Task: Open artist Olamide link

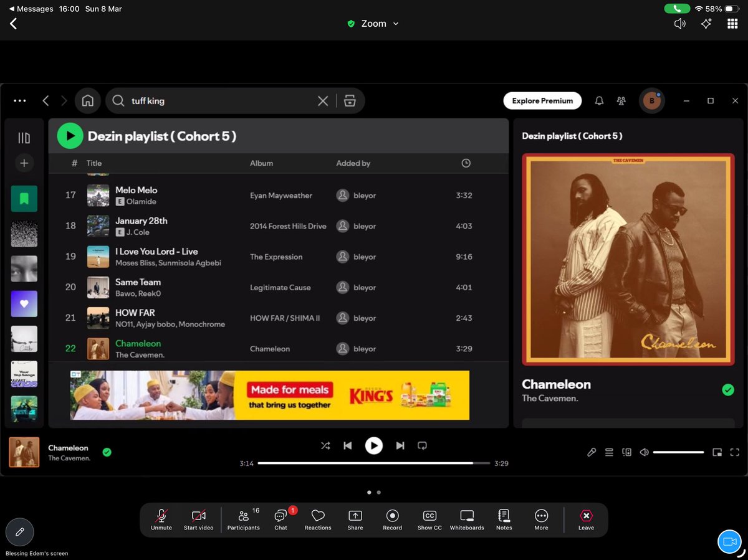Action: tap(142, 202)
